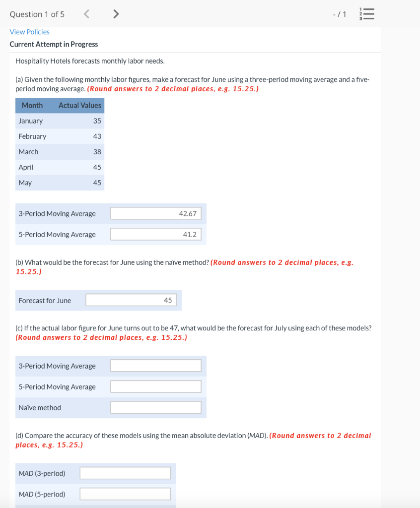Open the question list navigator icon

366,14
